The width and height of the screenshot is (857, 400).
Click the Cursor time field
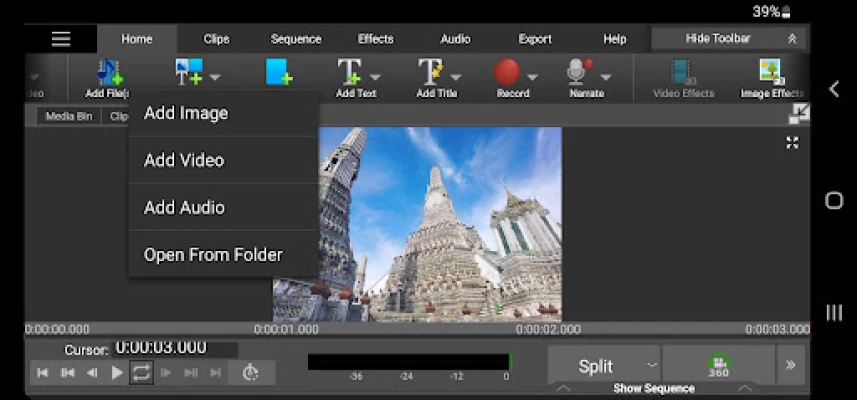pos(175,348)
